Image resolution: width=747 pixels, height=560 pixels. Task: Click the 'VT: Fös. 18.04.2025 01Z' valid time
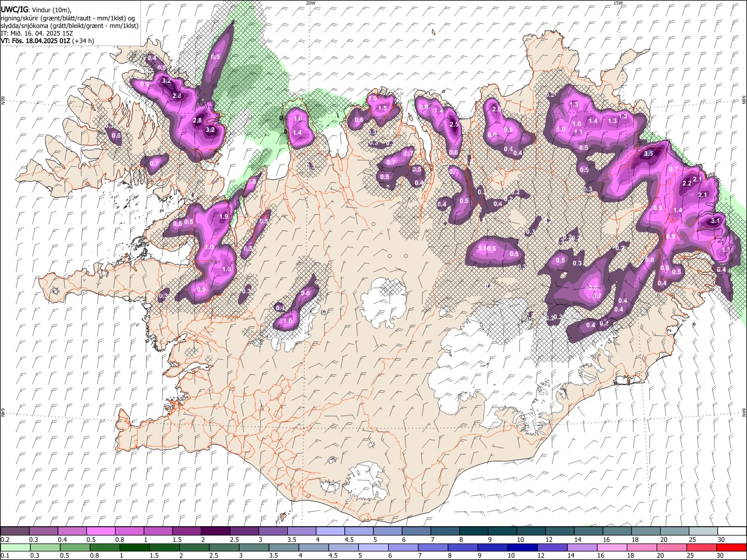(36, 41)
